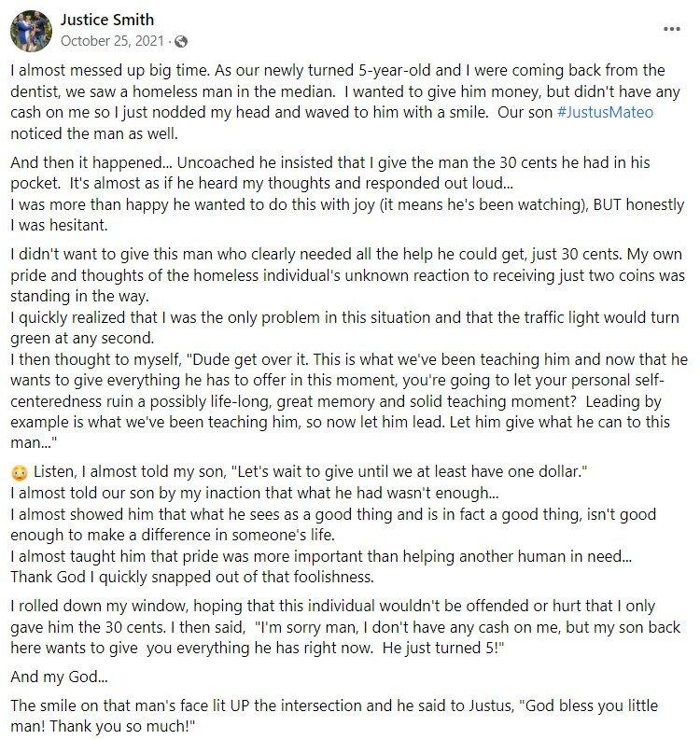This screenshot has height=740, width=700.
Task: Click the line starting "I was more than happy"
Action: (347, 204)
